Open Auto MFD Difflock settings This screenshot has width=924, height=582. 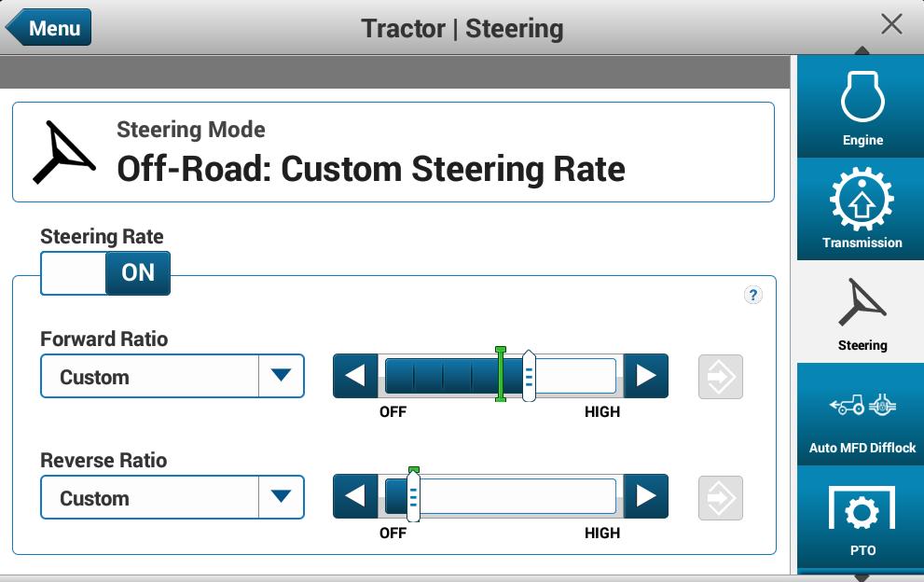(x=862, y=413)
